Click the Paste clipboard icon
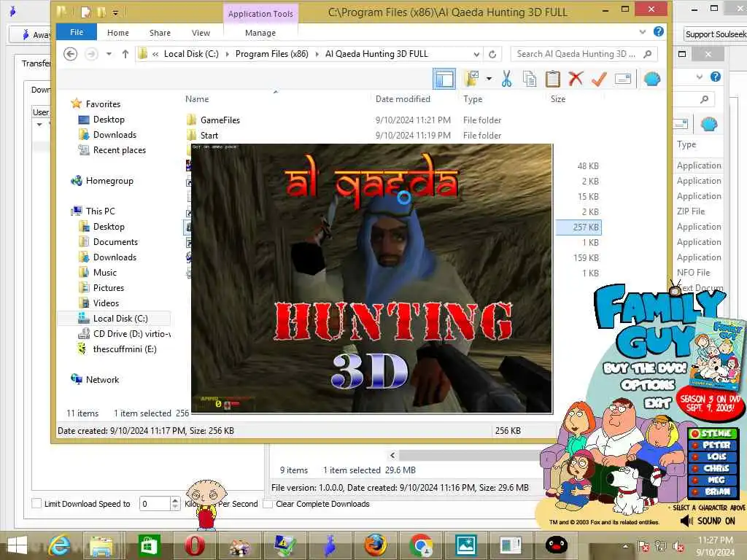Screen dimensions: 747x560 553,79
